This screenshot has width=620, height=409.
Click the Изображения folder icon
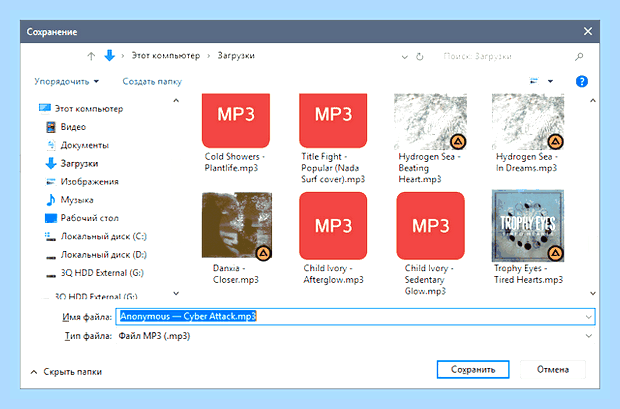tap(51, 182)
